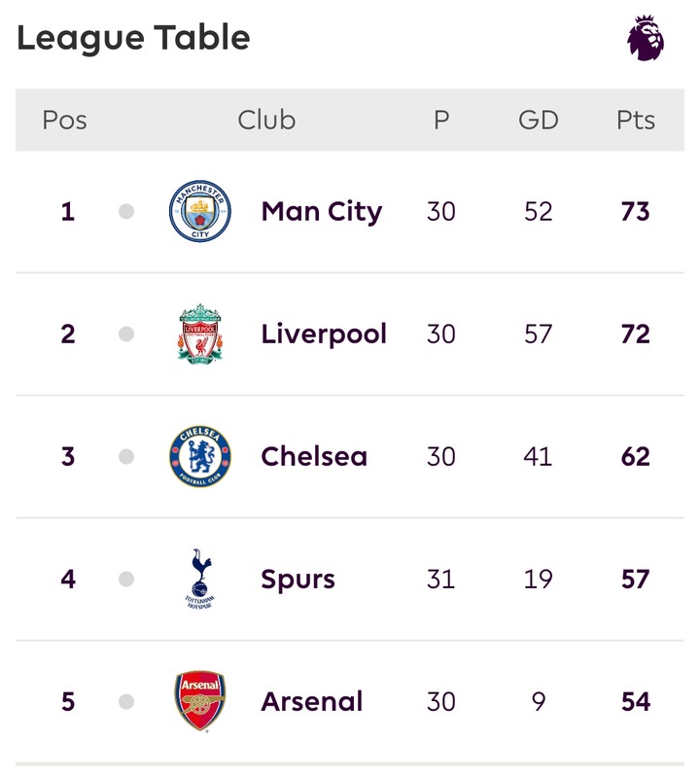Click the Chelsea club badge
This screenshot has height=775, width=700.
coord(200,456)
